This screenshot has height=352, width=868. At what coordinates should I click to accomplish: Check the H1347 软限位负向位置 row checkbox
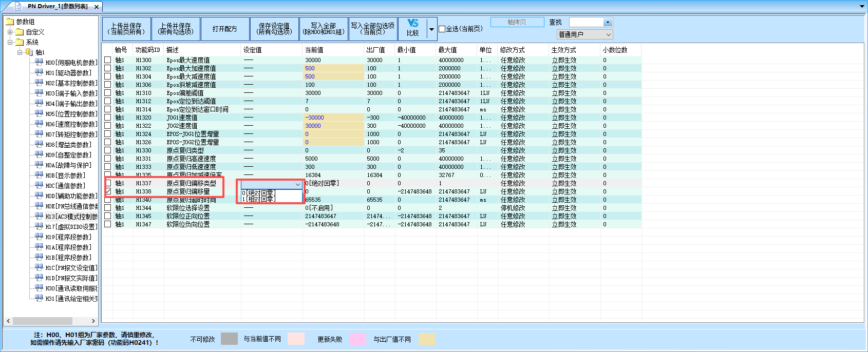click(x=108, y=224)
